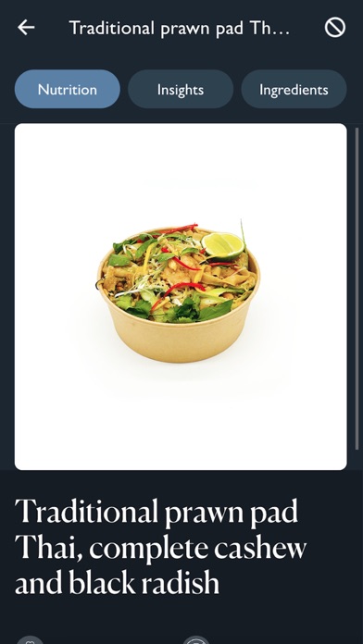Tap the green herb leaves in bowl photo
This screenshot has width=363, height=644.
point(185,310)
